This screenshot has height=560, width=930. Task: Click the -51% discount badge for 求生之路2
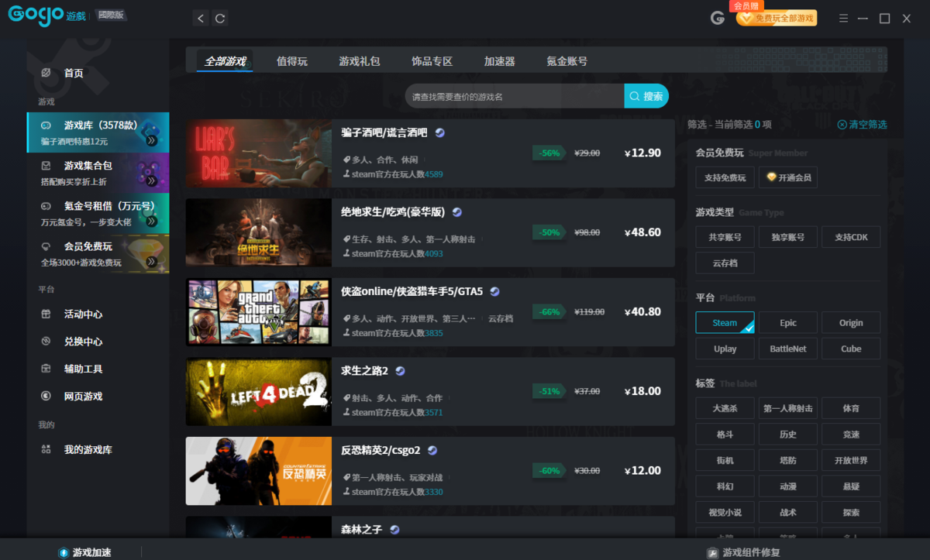point(549,391)
